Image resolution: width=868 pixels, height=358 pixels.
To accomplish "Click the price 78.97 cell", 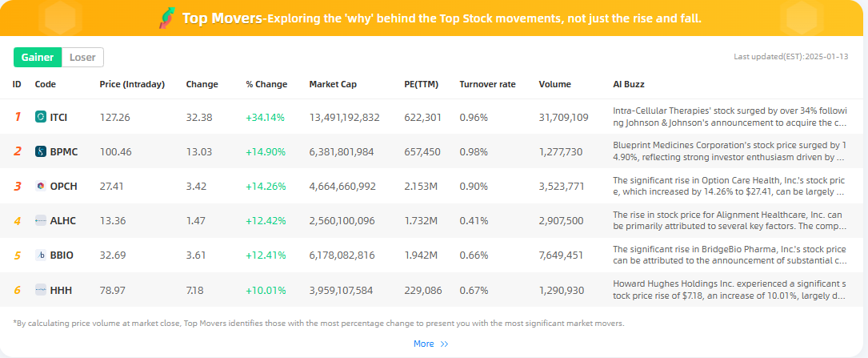I will tap(113, 291).
